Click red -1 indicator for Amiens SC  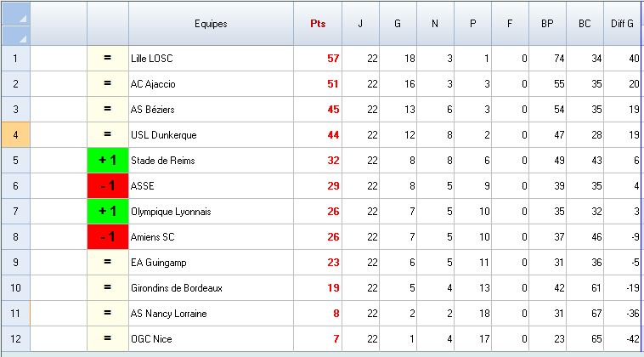click(108, 237)
